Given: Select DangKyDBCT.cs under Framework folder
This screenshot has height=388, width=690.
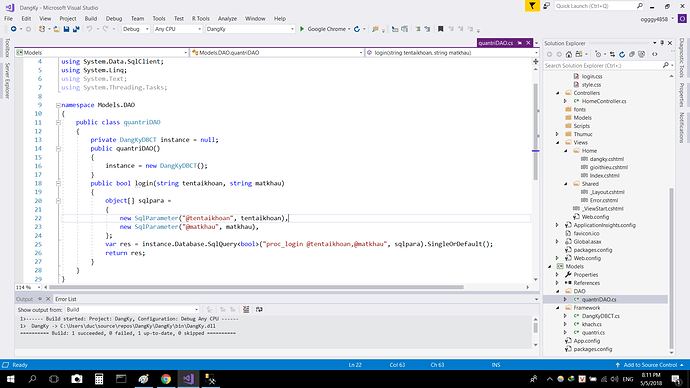Looking at the screenshot, I should point(601,316).
